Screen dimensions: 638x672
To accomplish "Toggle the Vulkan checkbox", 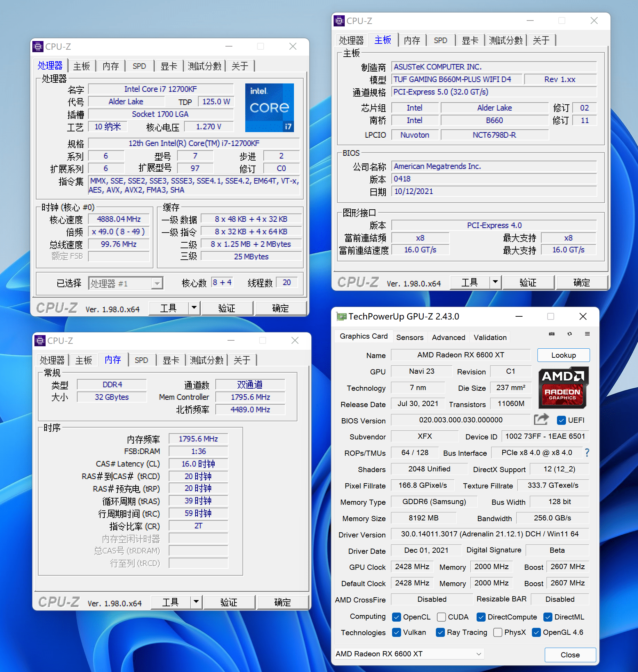I will (x=396, y=632).
